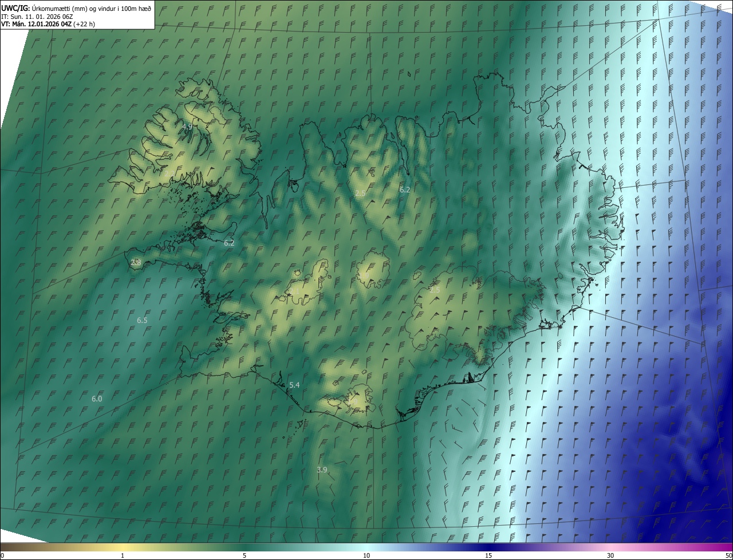Click the color scale tick label "5"
This screenshot has width=733, height=560.
pos(245,555)
